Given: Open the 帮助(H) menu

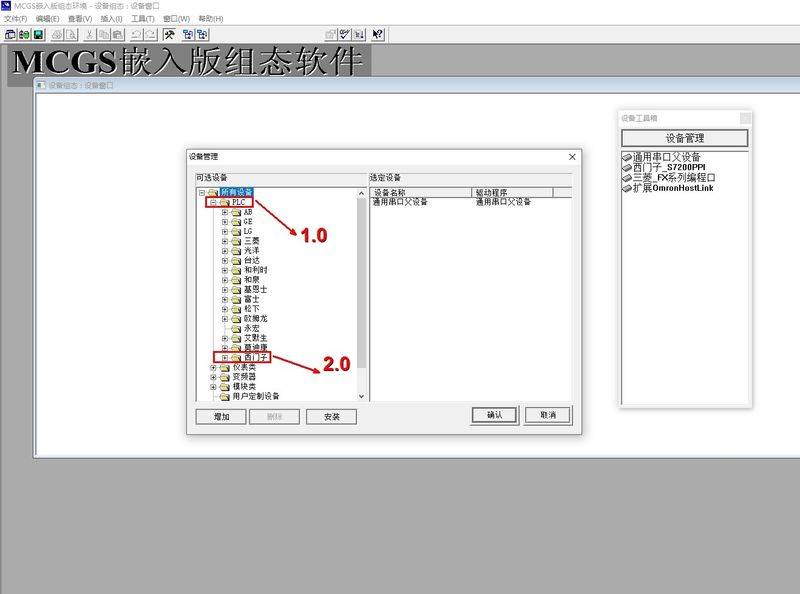Looking at the screenshot, I should [x=211, y=18].
